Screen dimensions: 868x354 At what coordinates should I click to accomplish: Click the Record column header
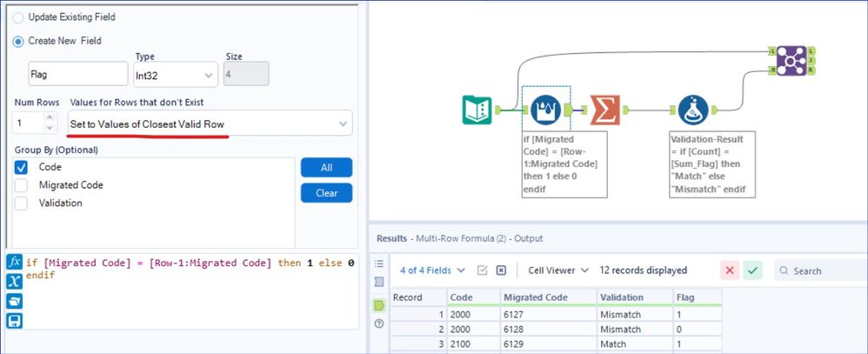click(x=418, y=297)
